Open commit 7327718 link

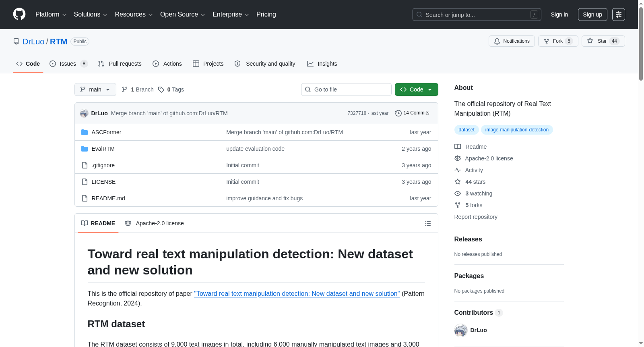pos(357,113)
